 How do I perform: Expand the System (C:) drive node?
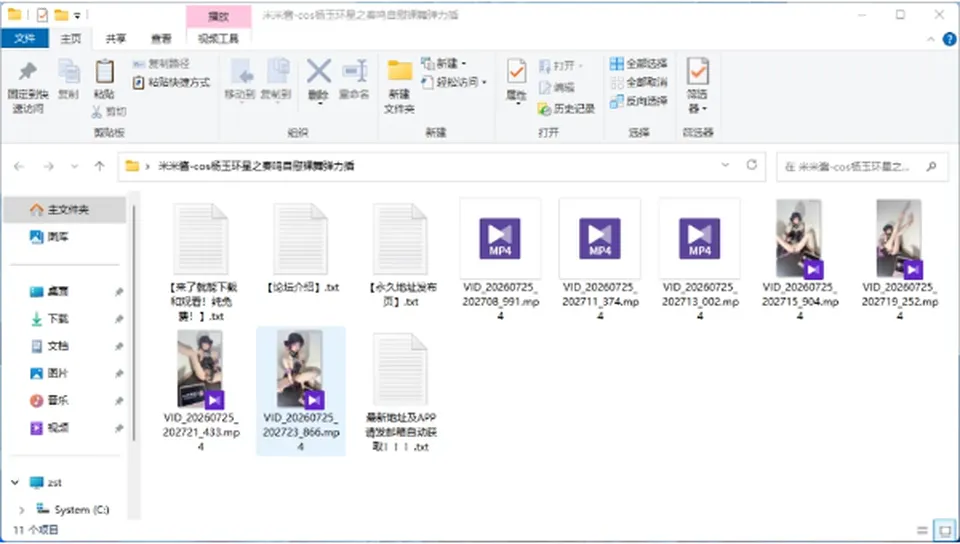click(x=21, y=509)
